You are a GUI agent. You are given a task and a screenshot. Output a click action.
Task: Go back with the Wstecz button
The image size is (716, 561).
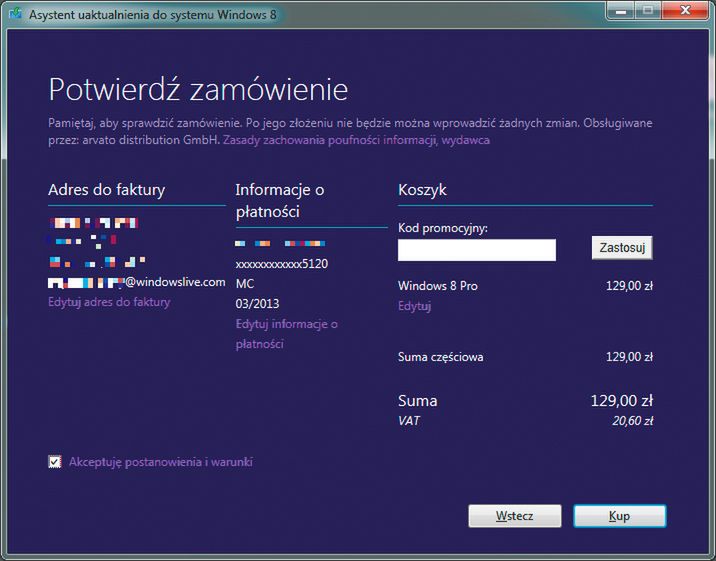pyautogui.click(x=515, y=516)
